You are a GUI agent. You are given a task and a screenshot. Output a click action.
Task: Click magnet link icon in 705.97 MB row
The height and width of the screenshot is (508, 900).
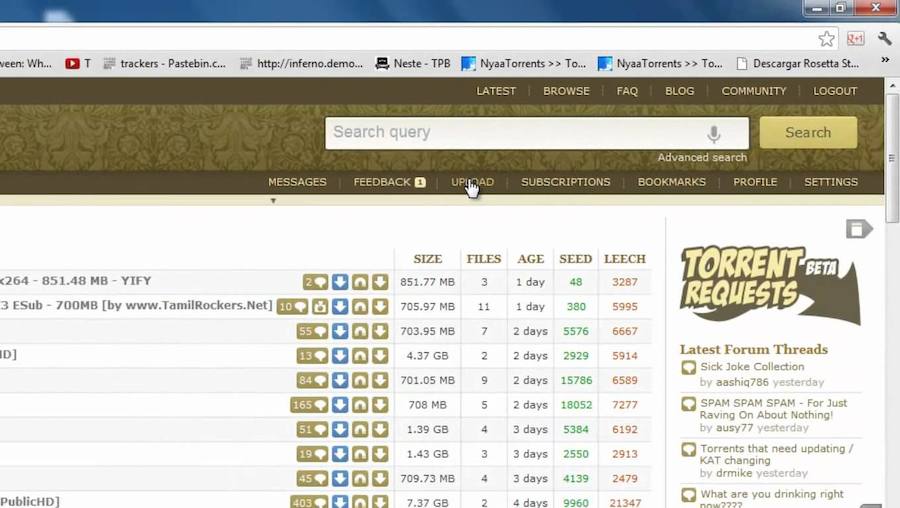click(x=360, y=307)
